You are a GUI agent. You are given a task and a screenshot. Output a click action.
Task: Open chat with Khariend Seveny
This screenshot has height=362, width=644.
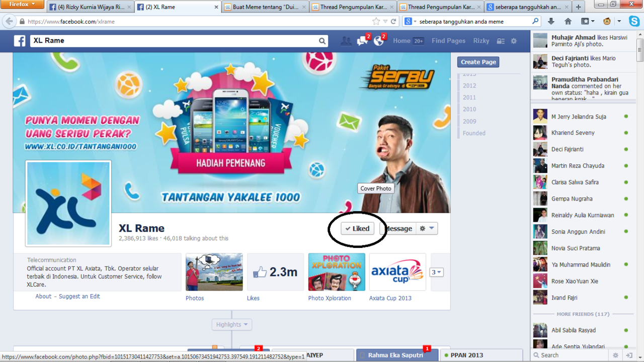581,133
